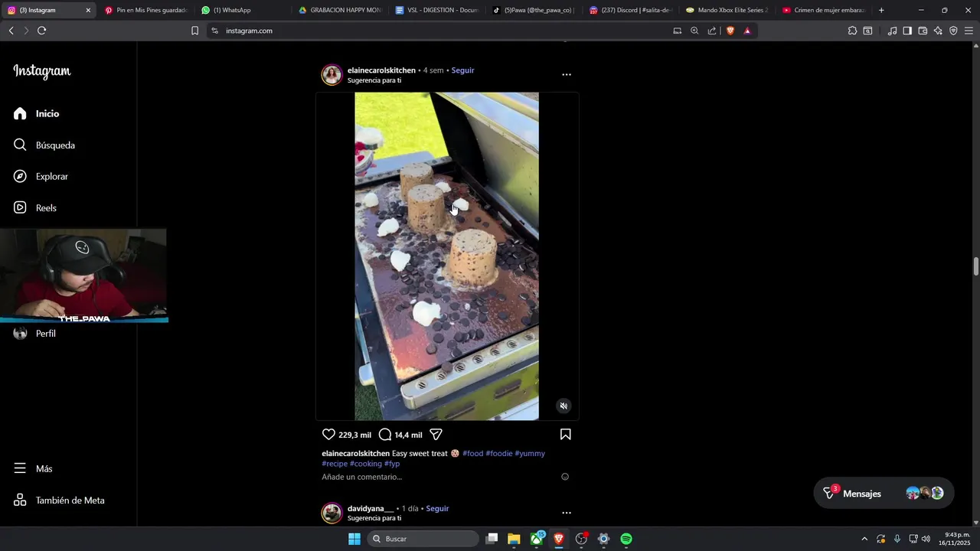Open Spotify from taskbar
The height and width of the screenshot is (551, 980).
coord(626,539)
